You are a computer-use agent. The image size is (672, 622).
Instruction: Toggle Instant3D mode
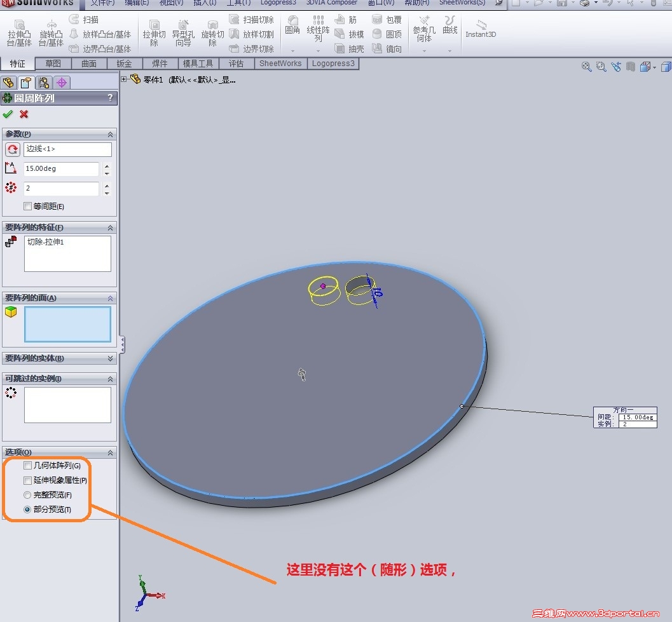point(481,29)
